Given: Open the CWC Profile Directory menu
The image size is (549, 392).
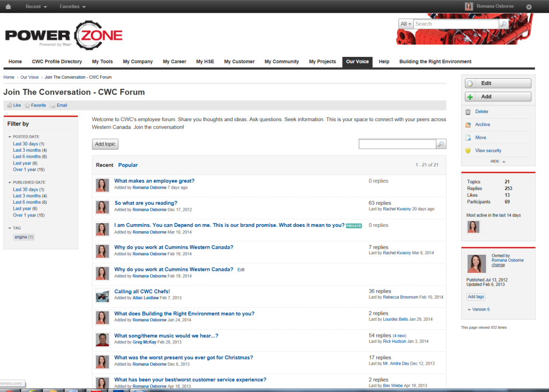Looking at the screenshot, I should [x=57, y=62].
